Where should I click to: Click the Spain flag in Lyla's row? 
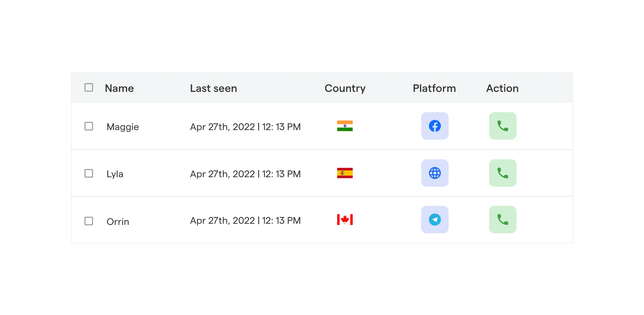[345, 173]
